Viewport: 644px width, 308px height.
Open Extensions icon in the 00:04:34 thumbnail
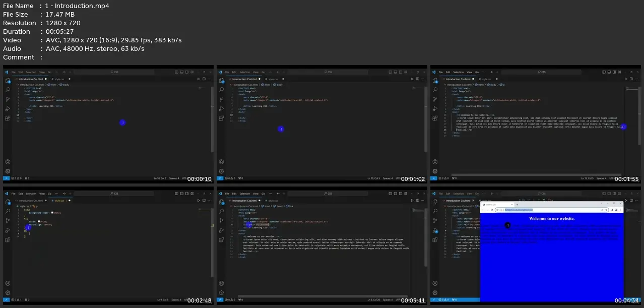tap(435, 240)
